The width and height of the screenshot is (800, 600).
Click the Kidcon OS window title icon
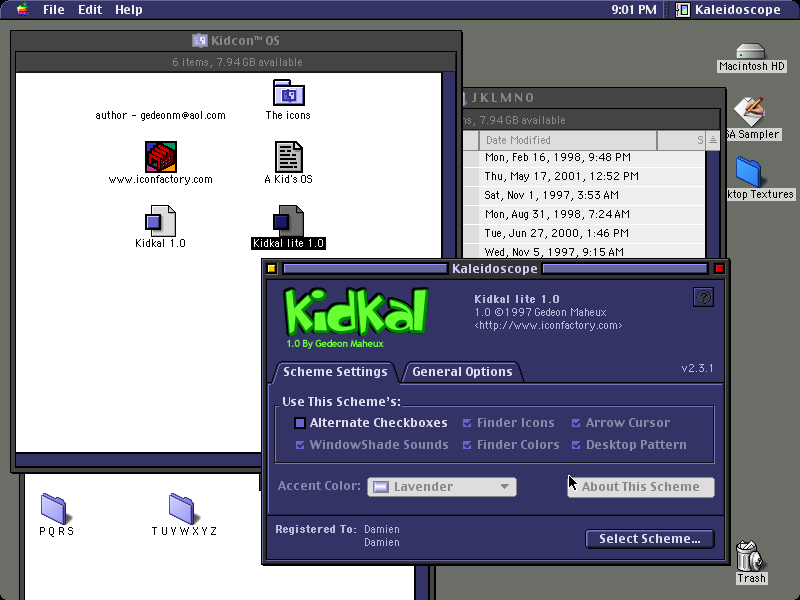(x=199, y=40)
